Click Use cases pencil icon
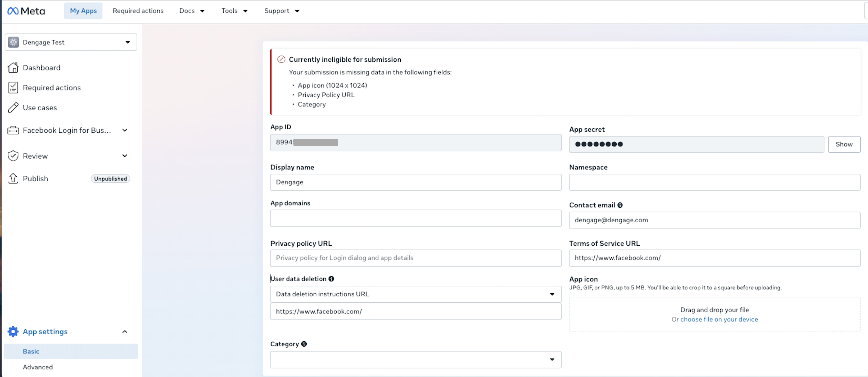Viewport: 868px width, 377px height. pyautogui.click(x=13, y=107)
